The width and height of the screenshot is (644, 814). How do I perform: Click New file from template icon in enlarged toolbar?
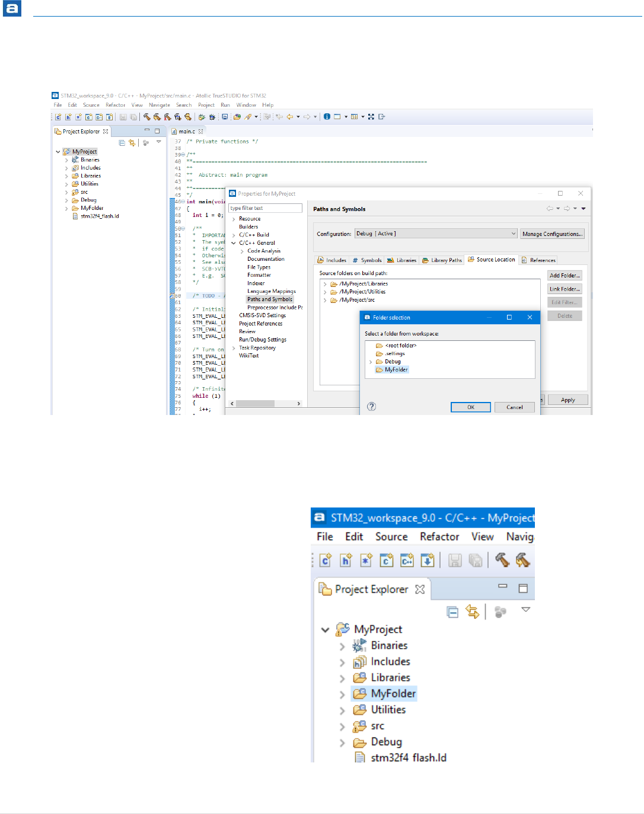click(366, 560)
